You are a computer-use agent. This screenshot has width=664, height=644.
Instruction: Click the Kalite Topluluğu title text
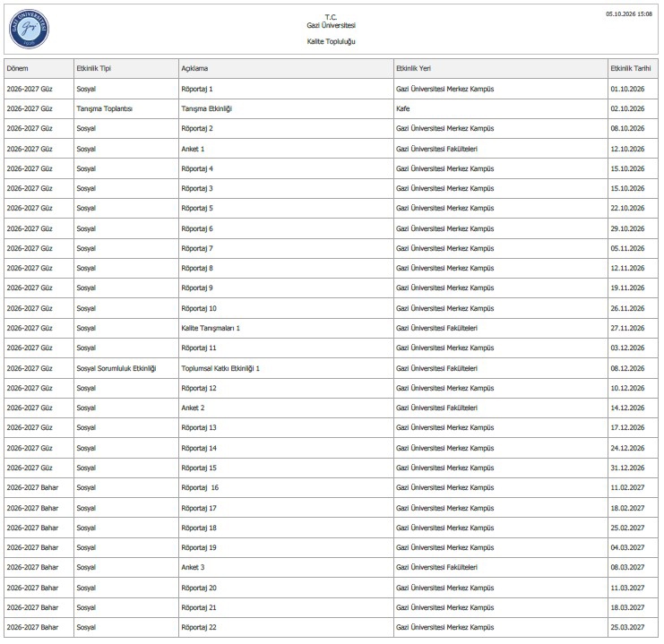pyautogui.click(x=332, y=41)
